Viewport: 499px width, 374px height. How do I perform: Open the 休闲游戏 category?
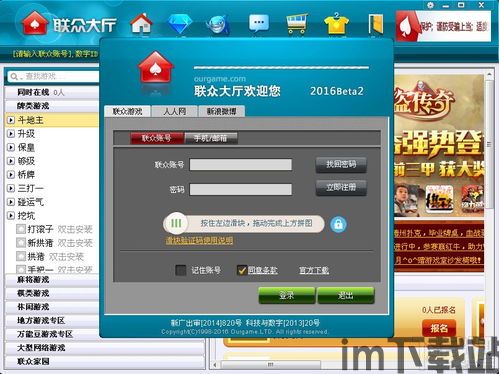(x=52, y=307)
